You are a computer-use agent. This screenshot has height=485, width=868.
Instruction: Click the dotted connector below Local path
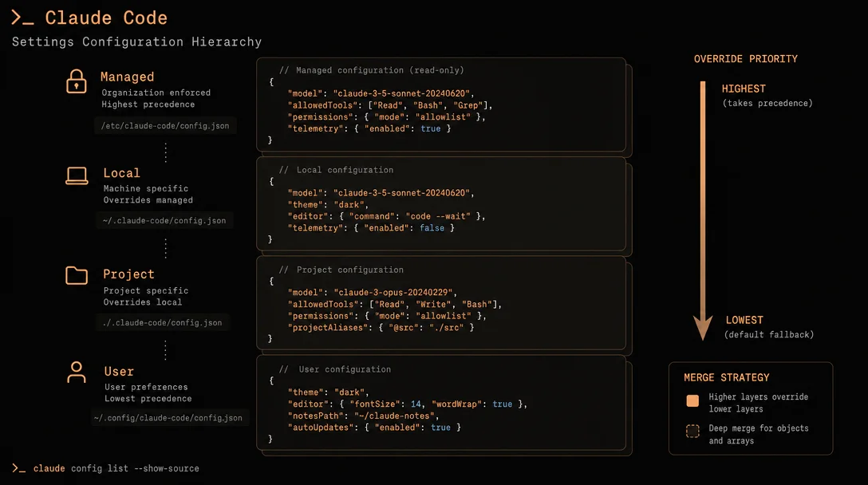coord(165,248)
